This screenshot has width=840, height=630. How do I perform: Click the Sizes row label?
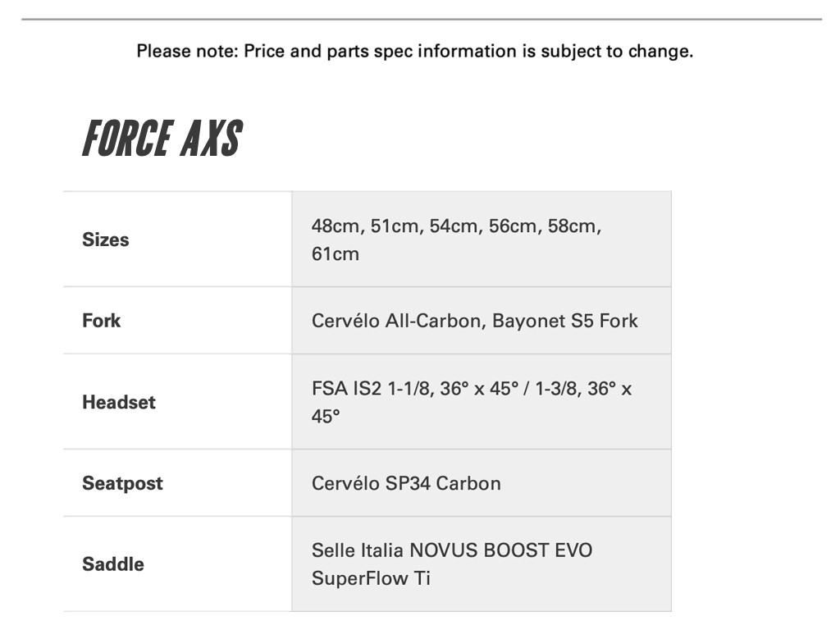click(x=106, y=240)
